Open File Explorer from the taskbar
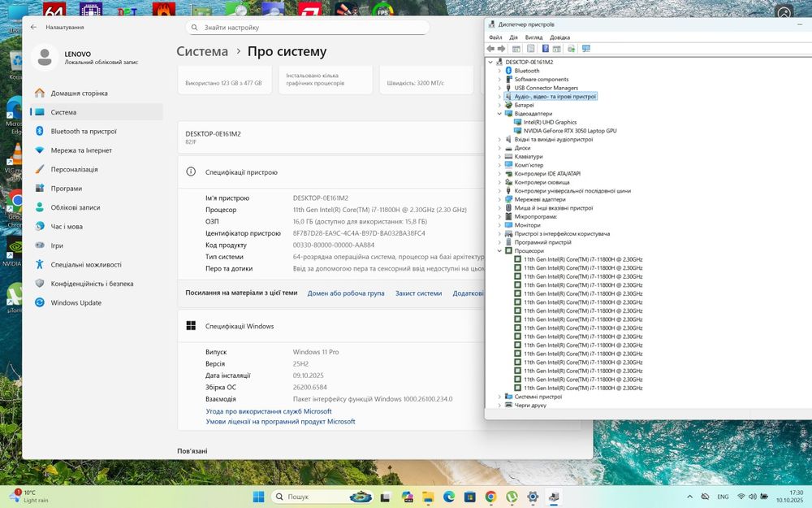The width and height of the screenshot is (812, 508). click(428, 497)
